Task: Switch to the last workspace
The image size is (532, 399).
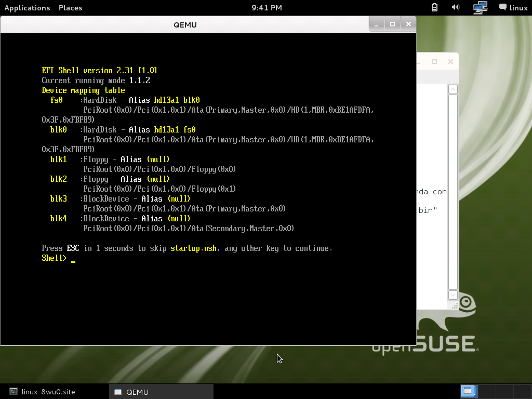Action: click(522, 391)
